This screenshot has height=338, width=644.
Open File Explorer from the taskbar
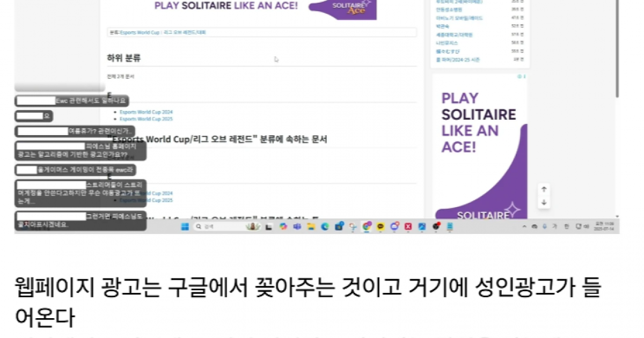pos(311,227)
